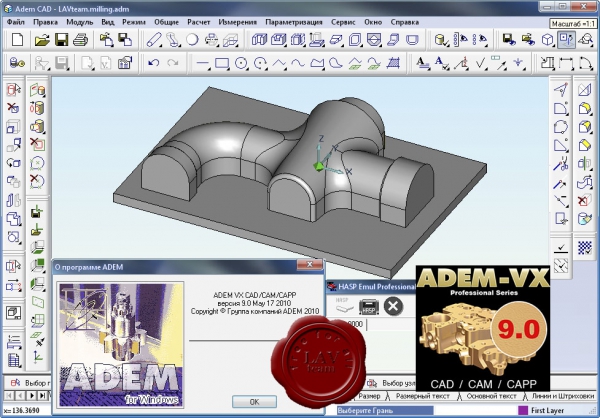
Task: Click OK in the О программе ADEM dialog
Action: pos(254,402)
